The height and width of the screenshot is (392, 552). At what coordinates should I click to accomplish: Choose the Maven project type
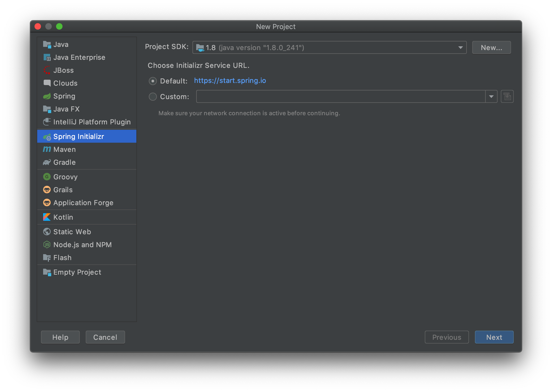click(x=87, y=149)
